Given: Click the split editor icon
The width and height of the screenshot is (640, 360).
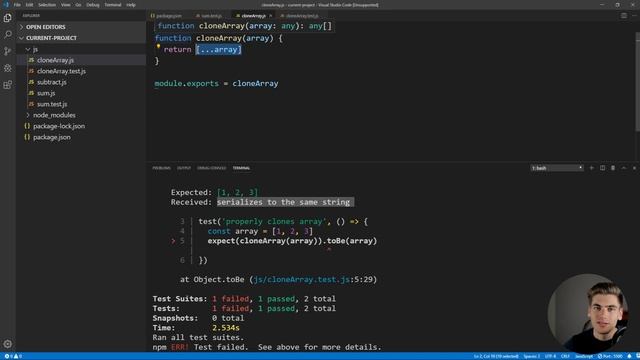Looking at the screenshot, I should click(624, 16).
